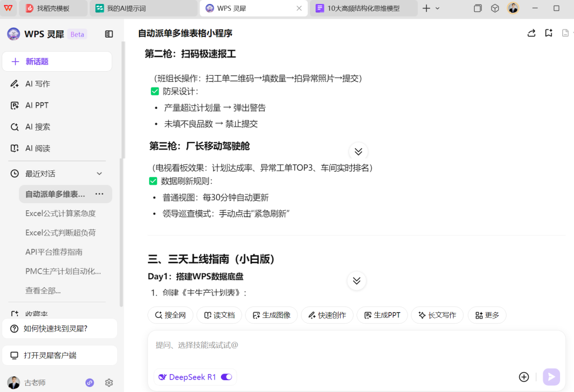Screen dimensions: 574x392
Task: Click the upper double-chevron scroll down button
Action: [x=358, y=151]
